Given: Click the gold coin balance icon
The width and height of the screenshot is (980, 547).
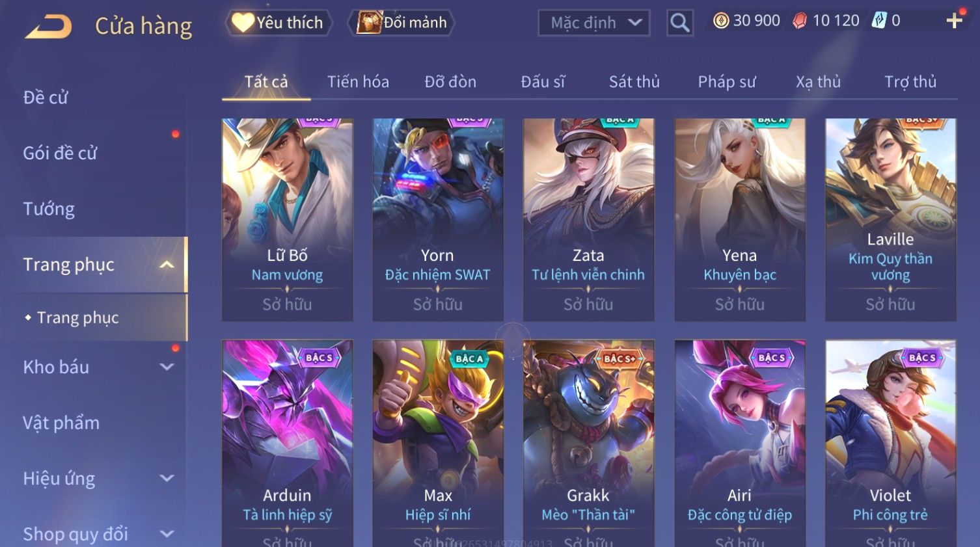Looking at the screenshot, I should click(x=721, y=21).
